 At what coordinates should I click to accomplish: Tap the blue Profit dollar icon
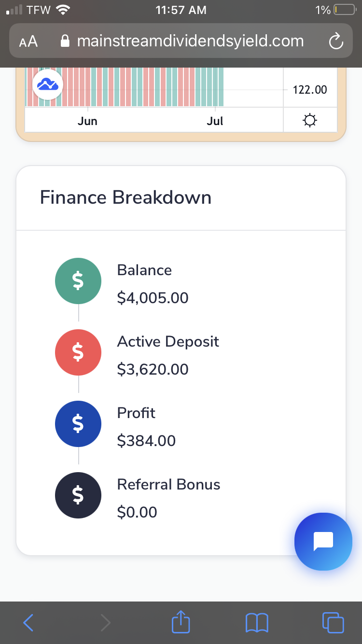pyautogui.click(x=78, y=424)
